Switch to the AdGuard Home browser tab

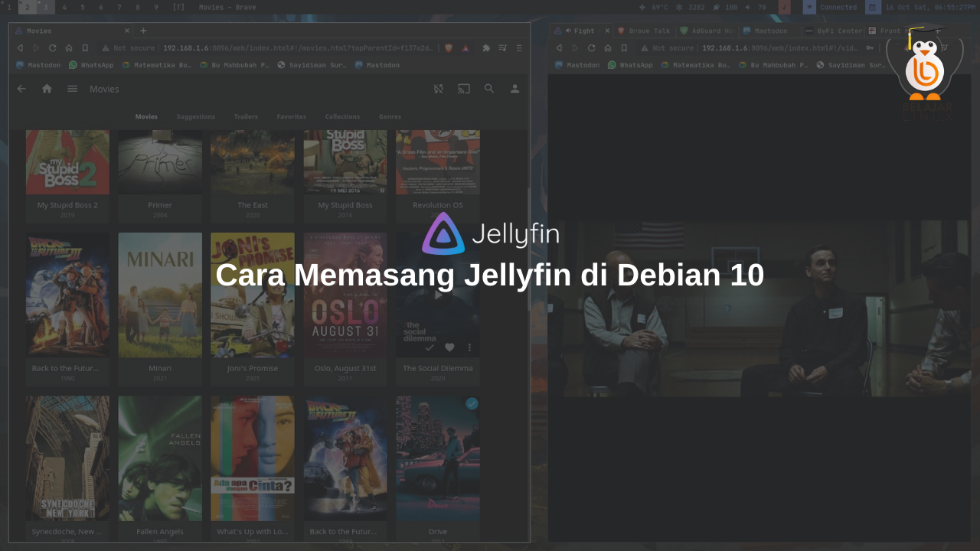[x=707, y=31]
